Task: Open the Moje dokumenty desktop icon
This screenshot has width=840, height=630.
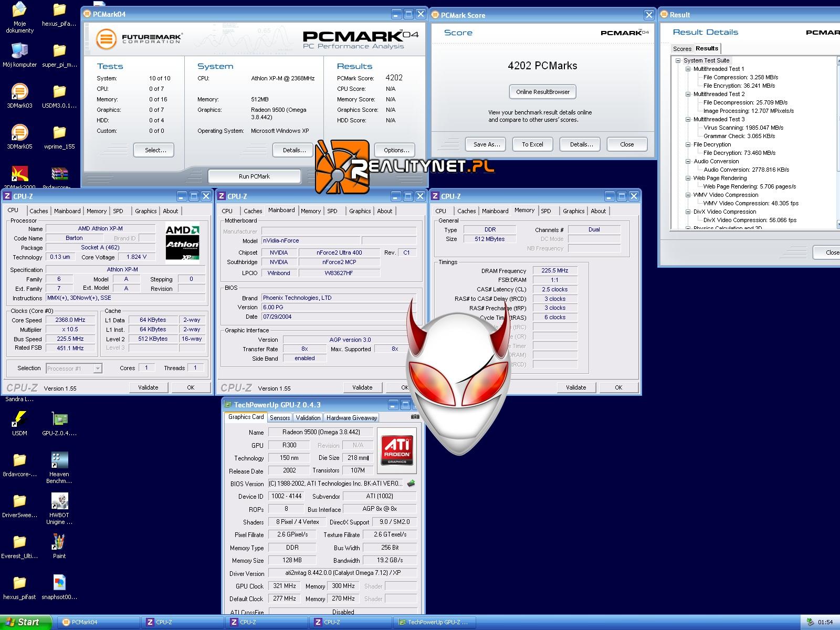Action: click(x=19, y=17)
